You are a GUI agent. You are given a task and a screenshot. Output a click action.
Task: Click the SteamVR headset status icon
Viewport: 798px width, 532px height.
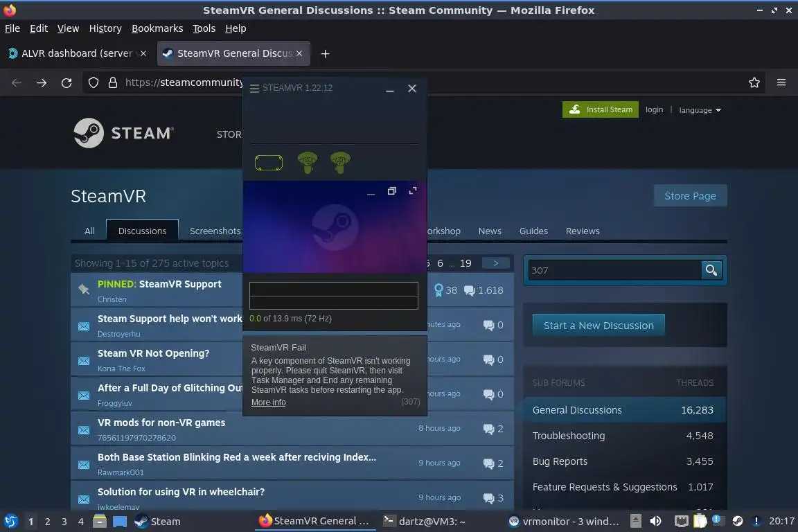(x=269, y=163)
